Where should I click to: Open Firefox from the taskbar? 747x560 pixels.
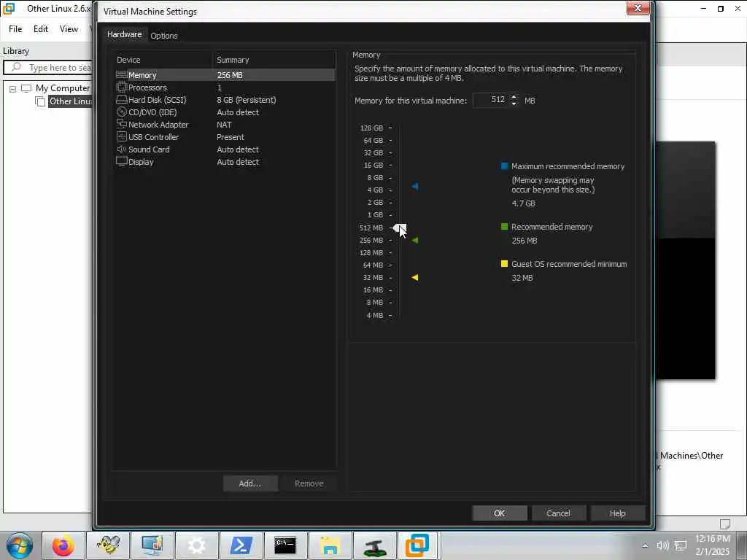coord(63,545)
